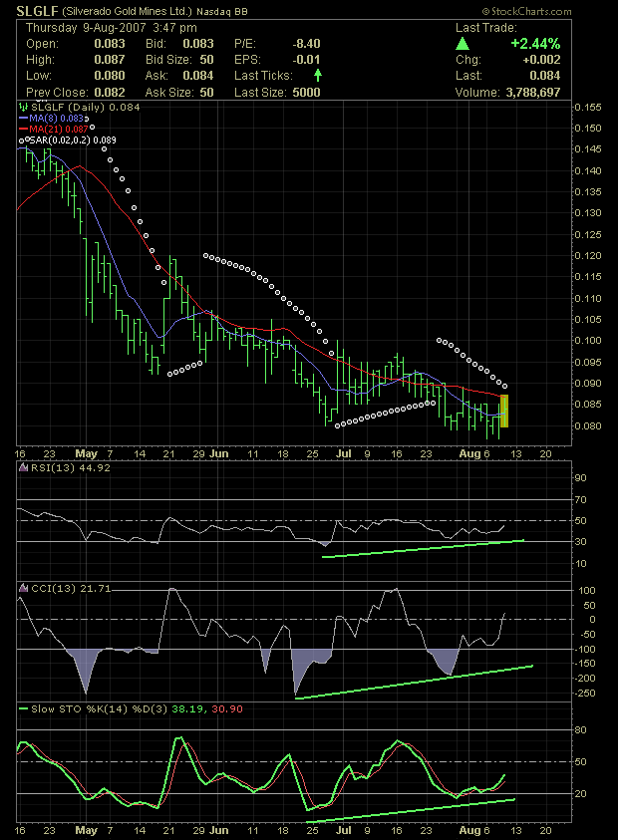Click the 80 level on Slow STO axis
This screenshot has width=618, height=840.
580,729
